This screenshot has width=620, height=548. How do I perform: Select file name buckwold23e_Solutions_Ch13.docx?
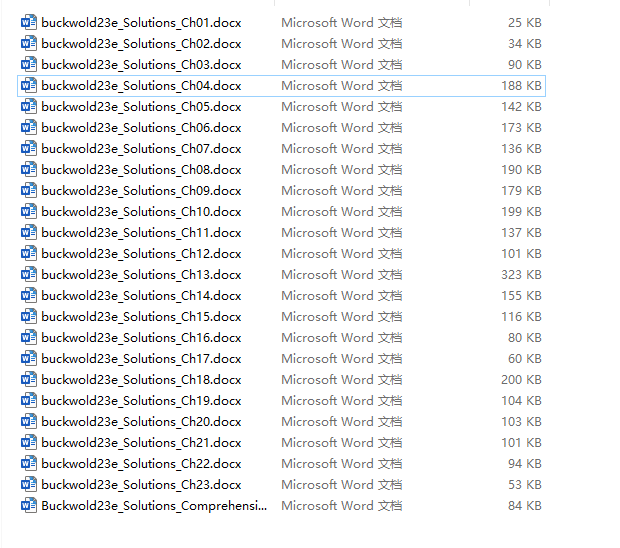[x=141, y=274]
